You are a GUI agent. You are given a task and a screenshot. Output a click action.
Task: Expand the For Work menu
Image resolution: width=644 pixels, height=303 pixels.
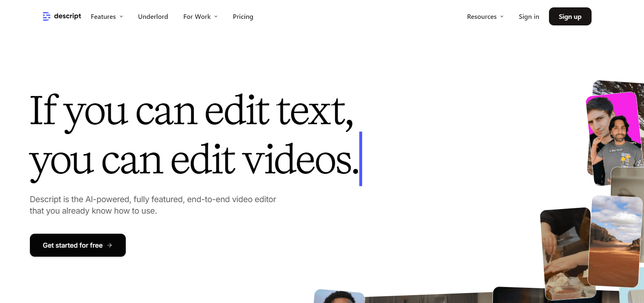click(x=200, y=17)
